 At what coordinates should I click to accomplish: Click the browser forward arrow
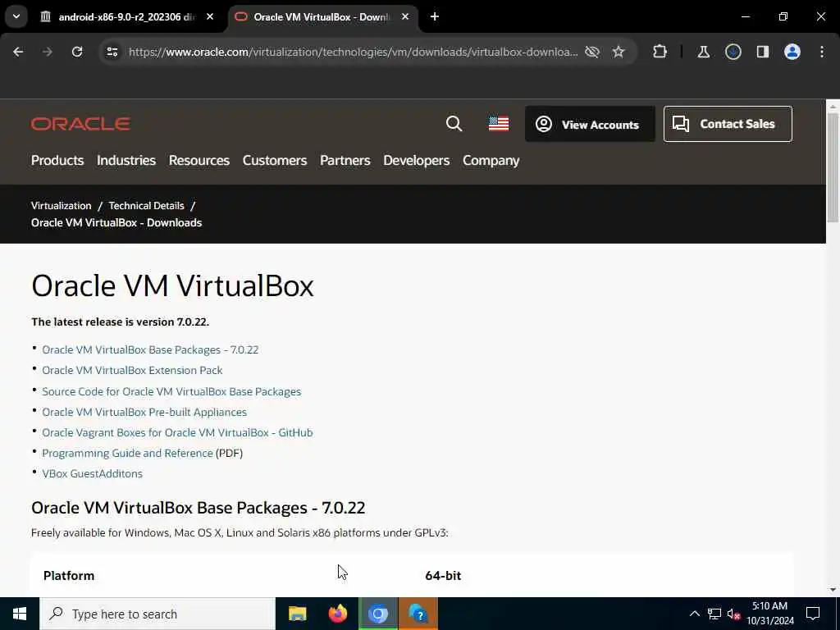[x=48, y=52]
